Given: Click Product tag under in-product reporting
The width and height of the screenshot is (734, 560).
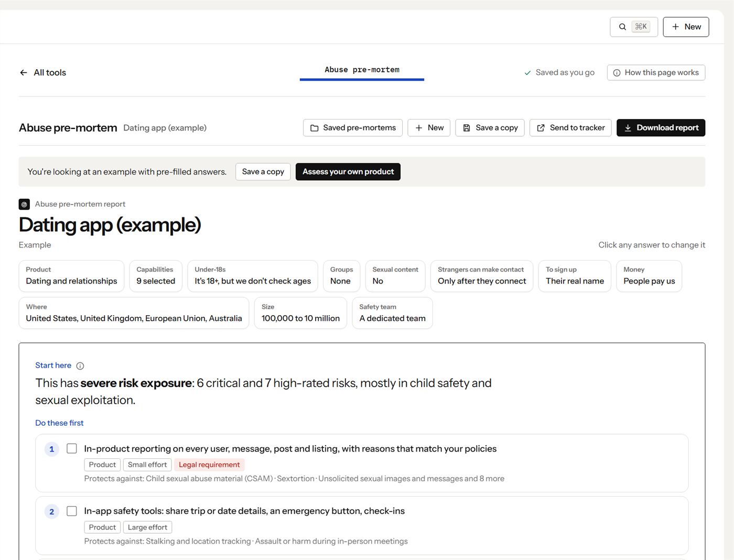Looking at the screenshot, I should tap(102, 465).
